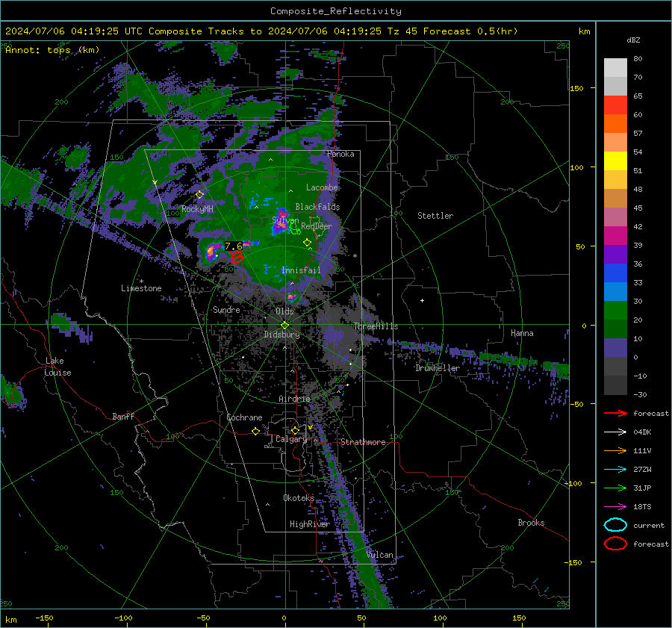Select the 7.6 storm top annotation

coord(234,246)
